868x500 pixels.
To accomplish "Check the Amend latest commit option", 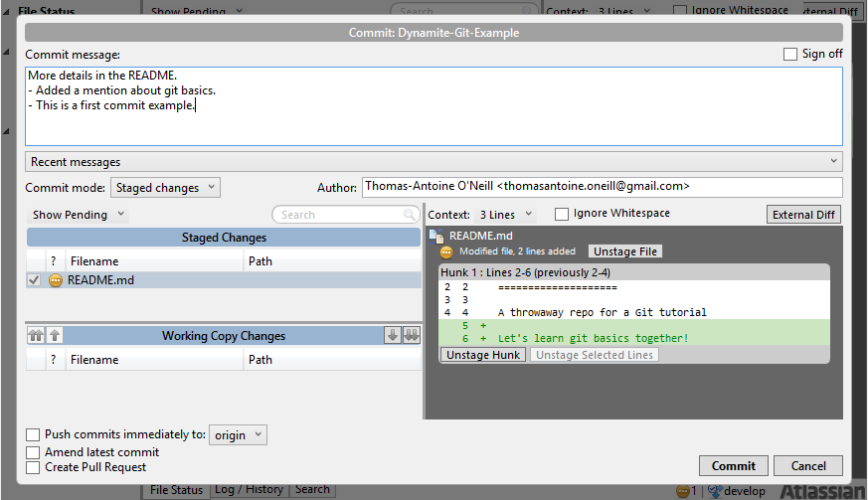I will pyautogui.click(x=33, y=452).
